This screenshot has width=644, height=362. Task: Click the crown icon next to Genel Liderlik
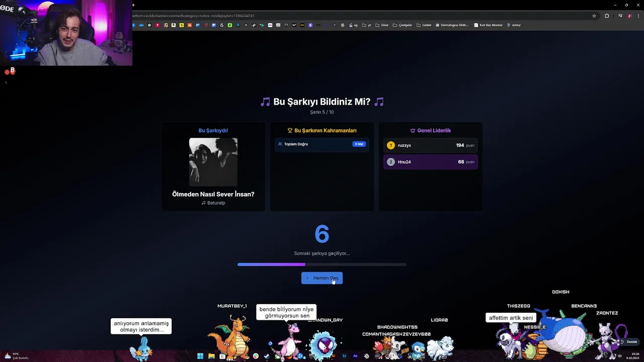point(413,130)
